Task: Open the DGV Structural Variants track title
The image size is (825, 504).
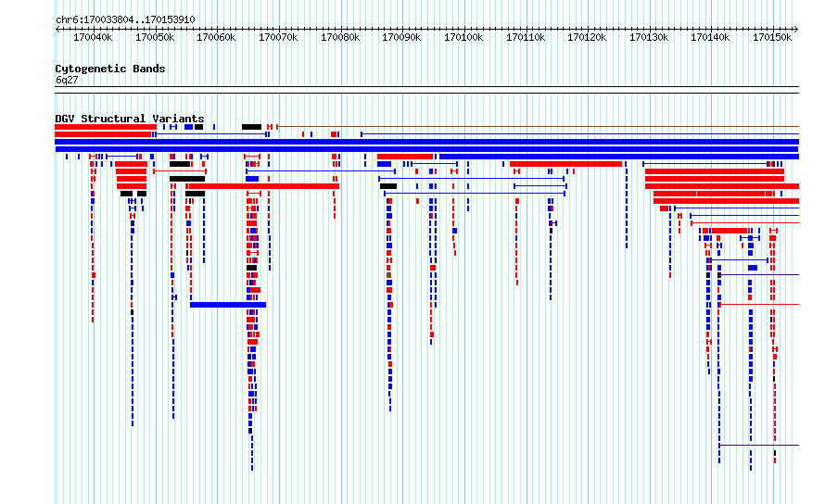Action: pos(130,119)
